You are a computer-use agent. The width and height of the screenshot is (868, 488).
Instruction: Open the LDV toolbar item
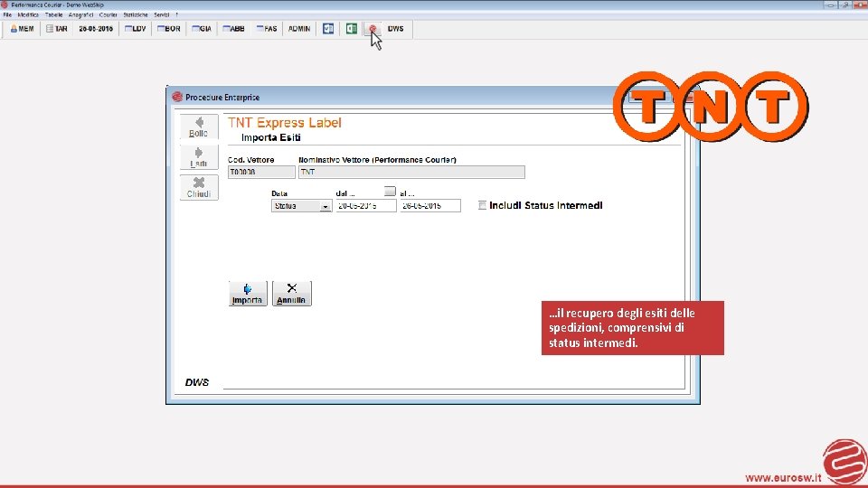pyautogui.click(x=135, y=29)
